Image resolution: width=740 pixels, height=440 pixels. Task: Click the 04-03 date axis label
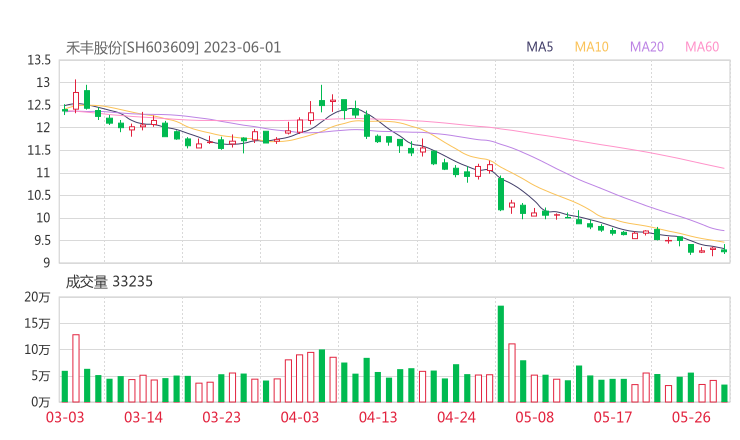coord(300,417)
